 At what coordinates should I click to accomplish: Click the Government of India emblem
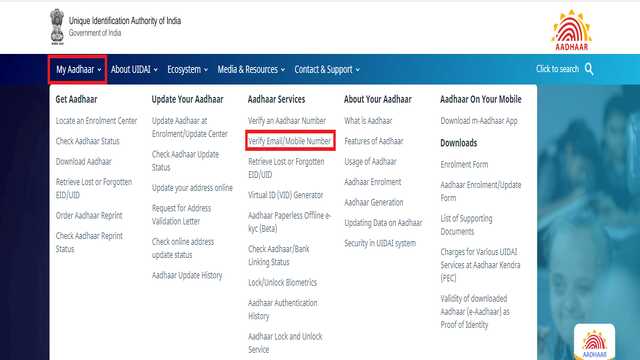(57, 27)
